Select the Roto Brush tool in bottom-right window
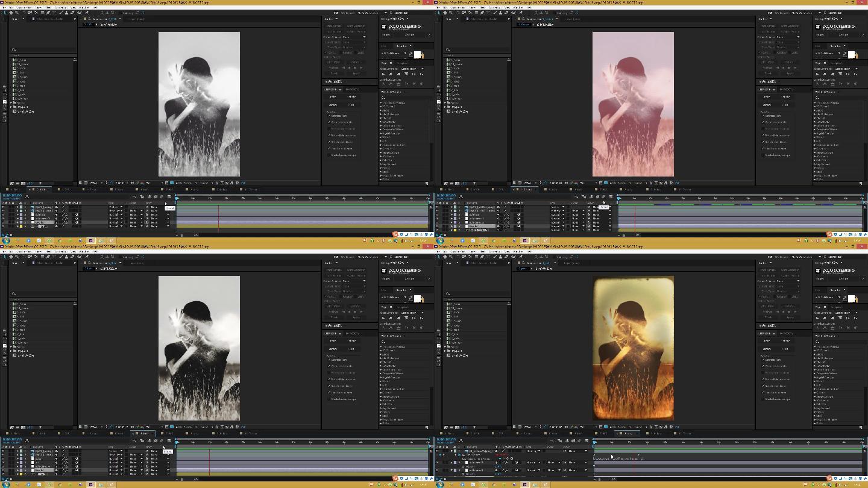This screenshot has width=868, height=488. (x=514, y=257)
